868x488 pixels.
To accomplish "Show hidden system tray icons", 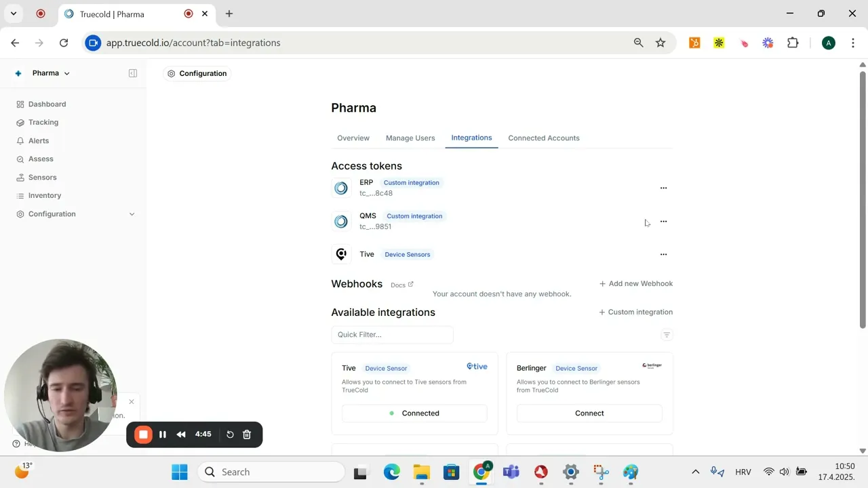I will point(695,472).
